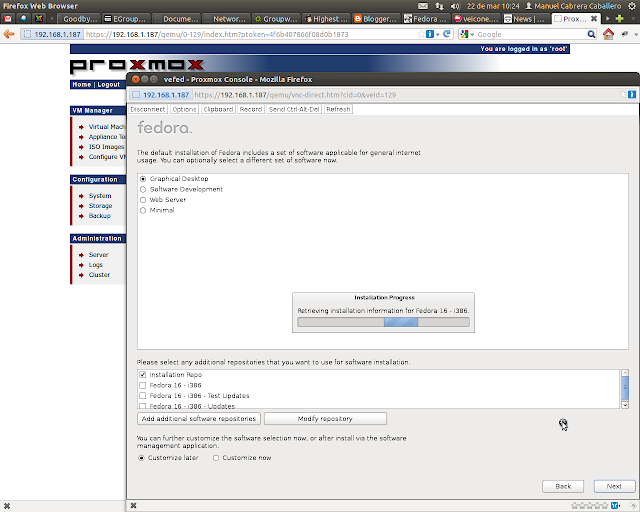Open the clock menu showing 22 de mar 10:24
The image size is (640, 512).
493,6
